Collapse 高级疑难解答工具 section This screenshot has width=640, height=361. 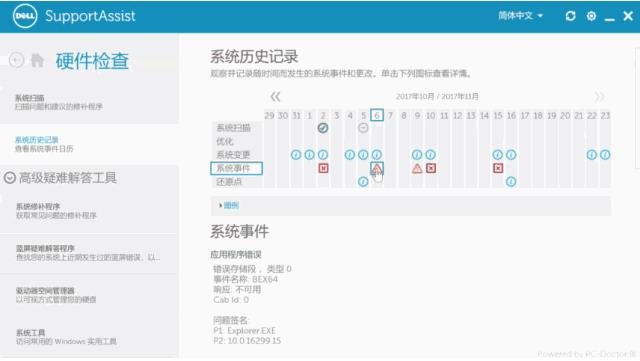coord(10,178)
